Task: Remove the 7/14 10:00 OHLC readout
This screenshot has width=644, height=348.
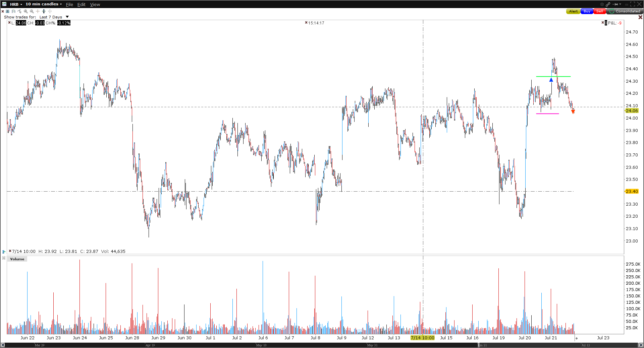Action: 10,251
